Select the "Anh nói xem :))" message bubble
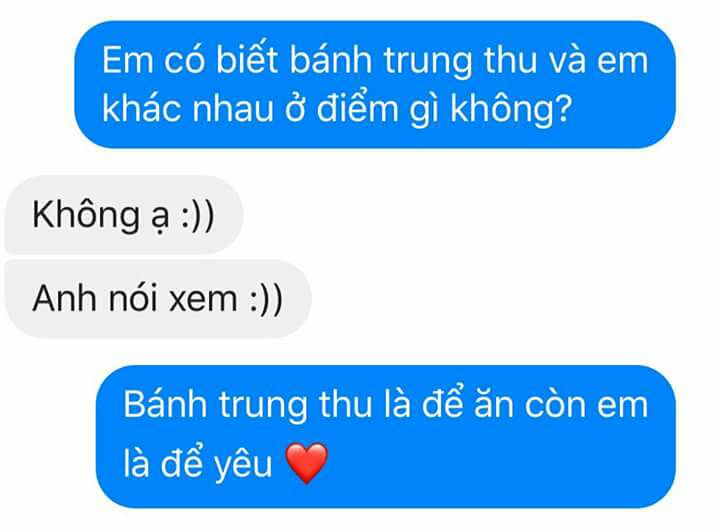 tap(158, 299)
